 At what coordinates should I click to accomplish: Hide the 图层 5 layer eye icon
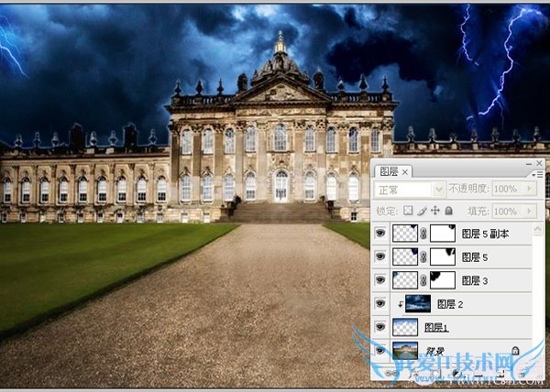(x=380, y=256)
